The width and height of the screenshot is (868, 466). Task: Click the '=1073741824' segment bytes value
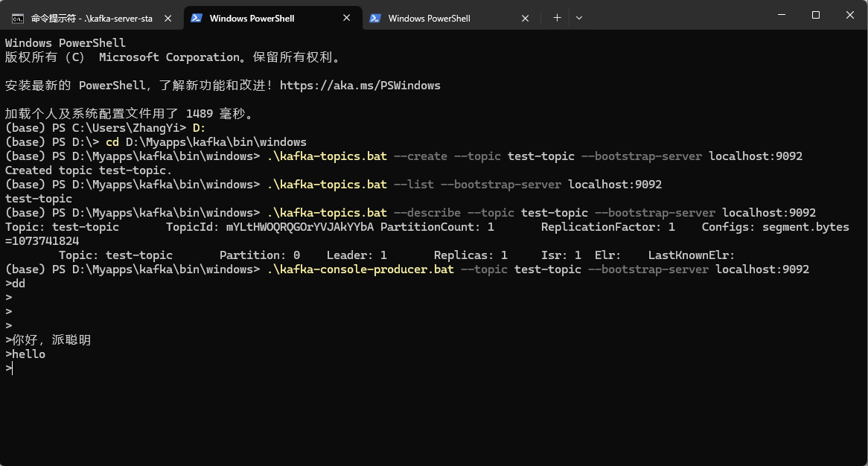pos(42,241)
